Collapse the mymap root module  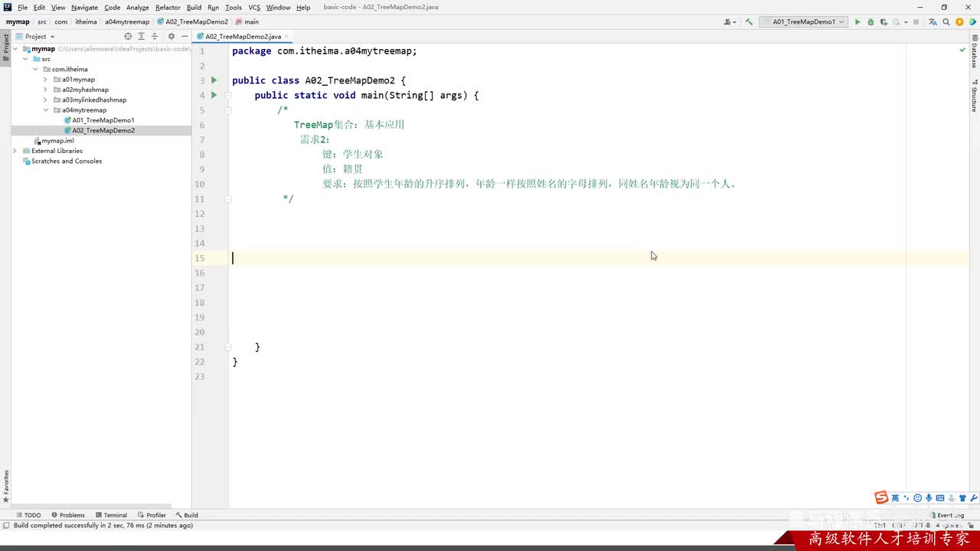(x=16, y=49)
